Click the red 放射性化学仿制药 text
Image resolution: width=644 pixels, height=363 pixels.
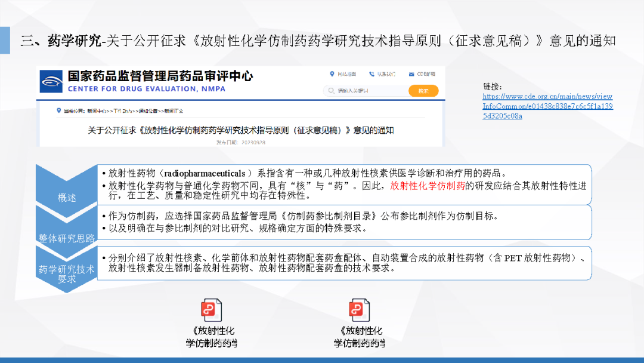pos(427,186)
